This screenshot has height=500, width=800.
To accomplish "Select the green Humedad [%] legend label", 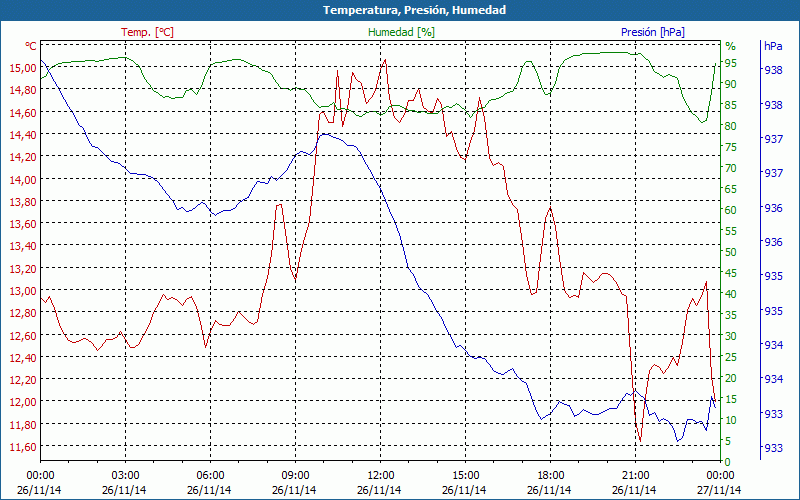I will 402,32.
